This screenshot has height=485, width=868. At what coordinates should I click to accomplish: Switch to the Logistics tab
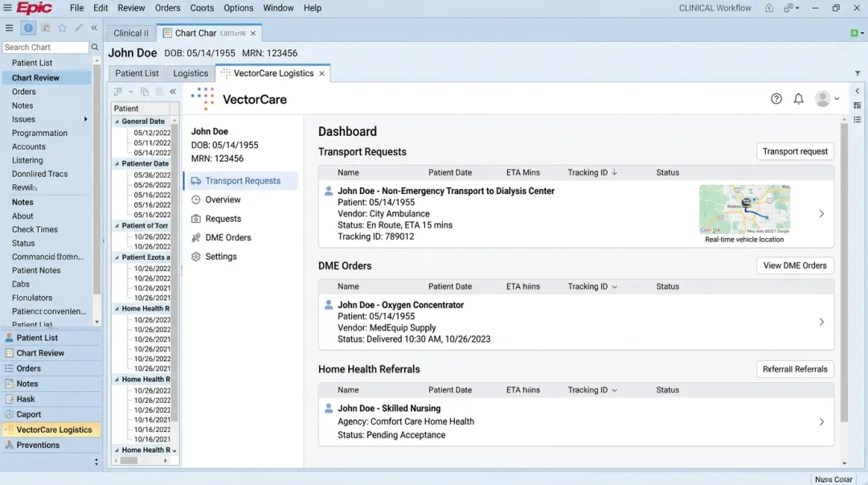190,73
